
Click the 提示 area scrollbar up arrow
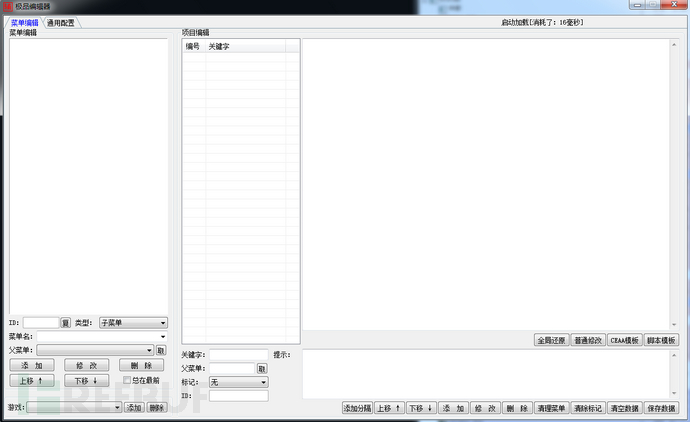(x=674, y=356)
